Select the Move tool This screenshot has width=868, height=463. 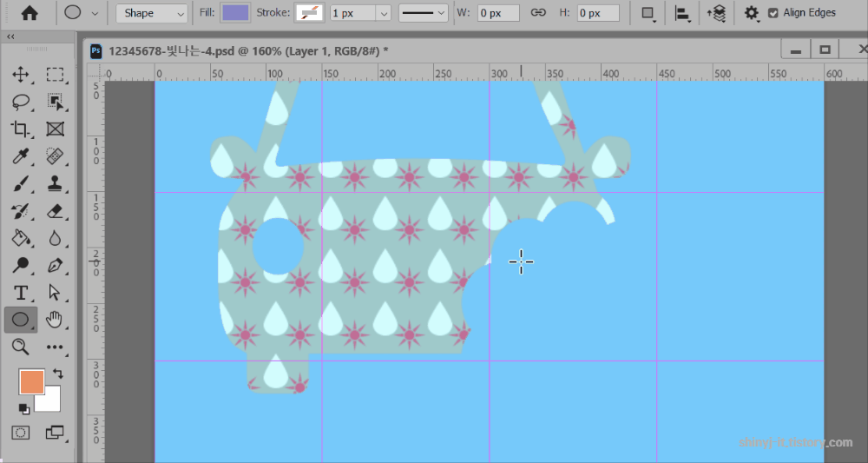click(x=21, y=75)
